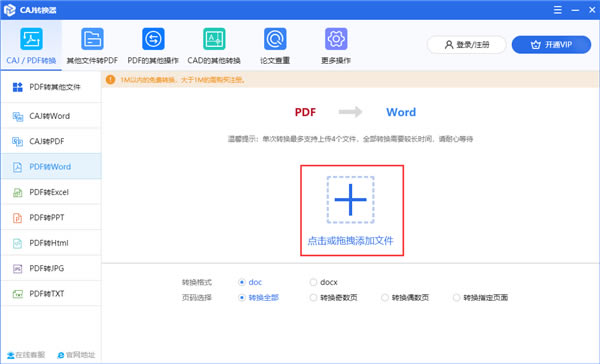Viewport: 600px width, 364px height.
Task: Open 更多操作 gear icon
Action: point(336,39)
